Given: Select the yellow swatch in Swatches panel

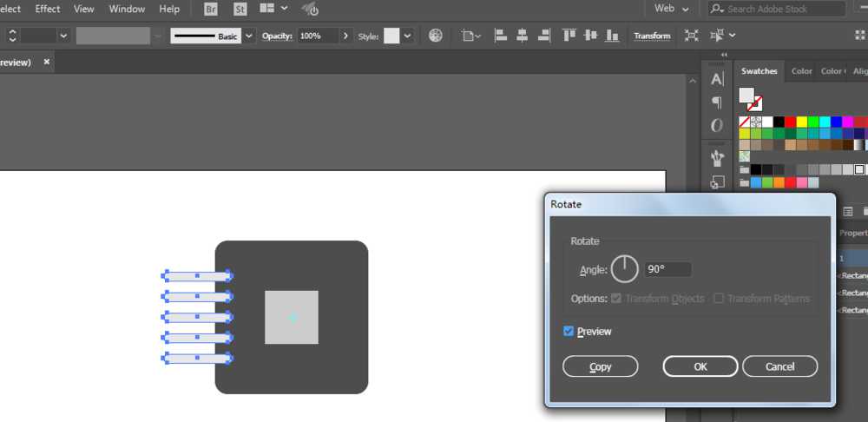Looking at the screenshot, I should (x=801, y=122).
